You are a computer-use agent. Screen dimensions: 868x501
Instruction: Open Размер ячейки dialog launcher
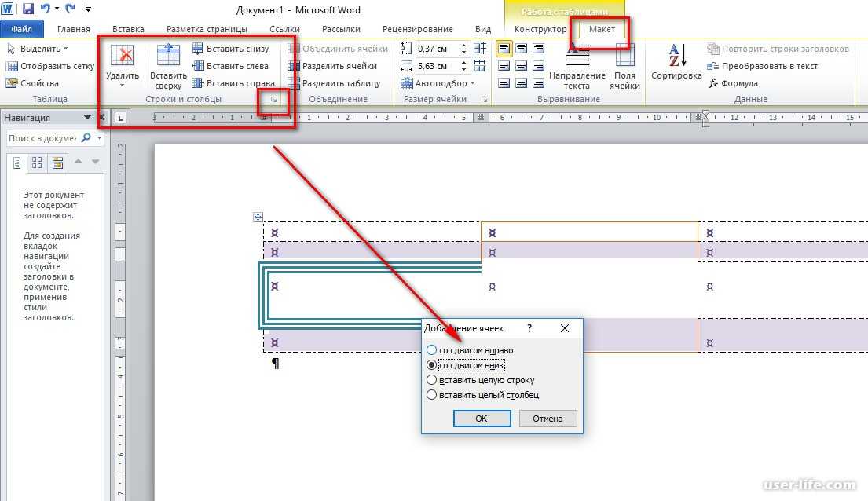coord(484,100)
